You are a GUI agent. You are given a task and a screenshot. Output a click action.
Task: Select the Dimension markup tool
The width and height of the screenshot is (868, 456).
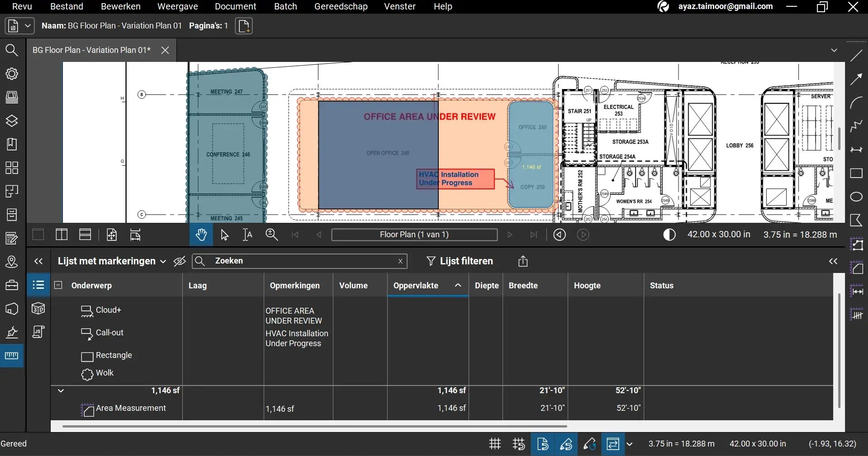pyautogui.click(x=856, y=150)
